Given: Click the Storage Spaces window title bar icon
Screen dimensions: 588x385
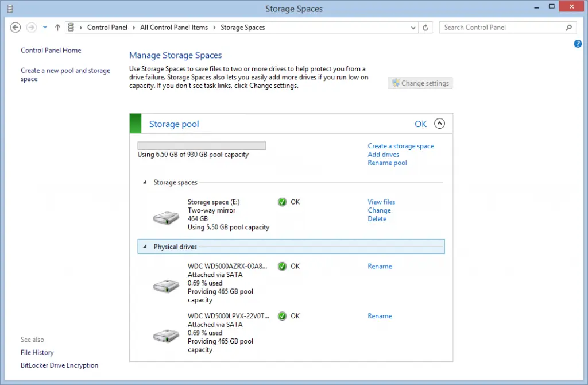Looking at the screenshot, I should (x=10, y=9).
